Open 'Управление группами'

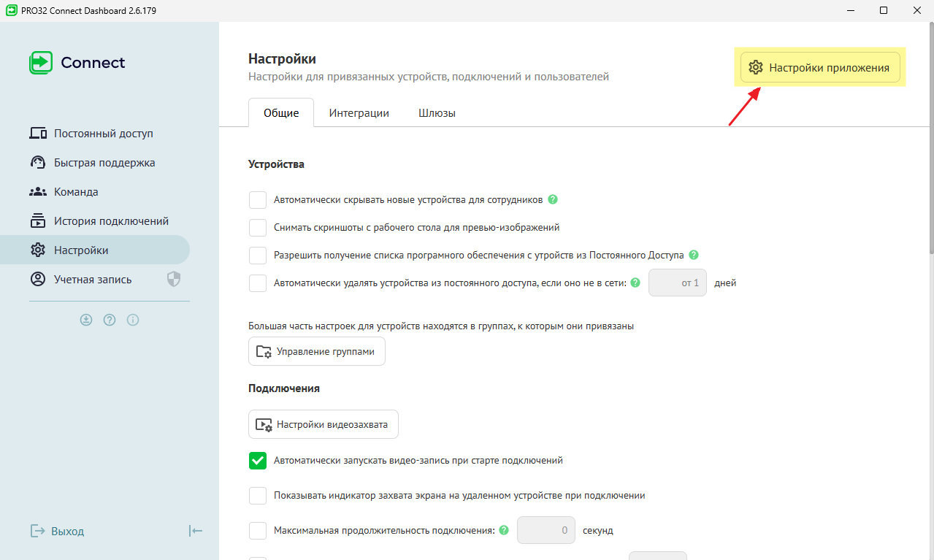pyautogui.click(x=316, y=351)
